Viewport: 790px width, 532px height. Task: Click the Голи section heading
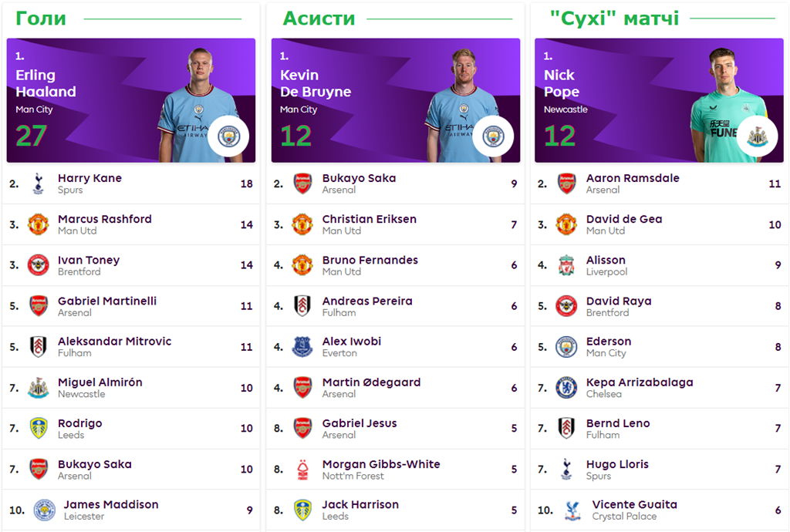point(41,18)
